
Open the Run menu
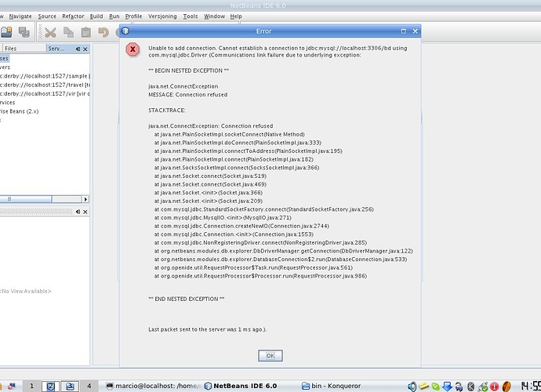coord(114,16)
